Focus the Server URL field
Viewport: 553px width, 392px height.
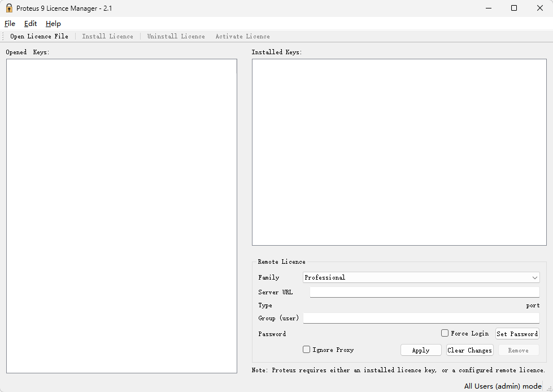[425, 292]
